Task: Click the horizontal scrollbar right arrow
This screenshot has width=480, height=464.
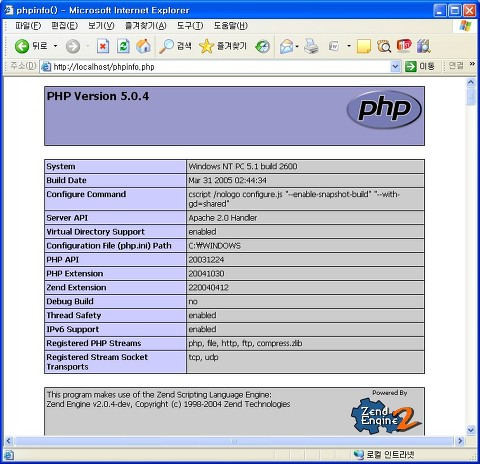Action: [460, 441]
